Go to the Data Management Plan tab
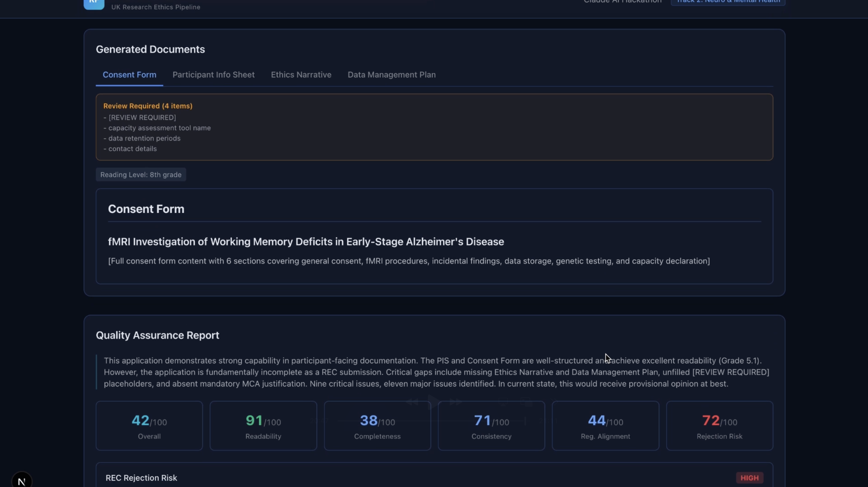Image resolution: width=868 pixels, height=487 pixels. [x=392, y=75]
